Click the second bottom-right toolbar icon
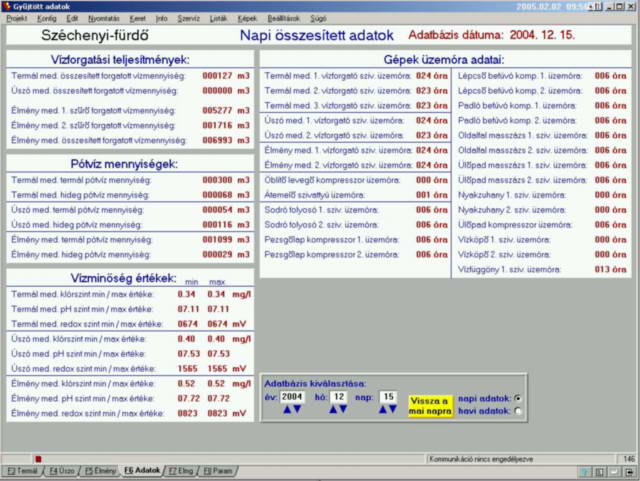640x481 pixels. tap(600, 472)
